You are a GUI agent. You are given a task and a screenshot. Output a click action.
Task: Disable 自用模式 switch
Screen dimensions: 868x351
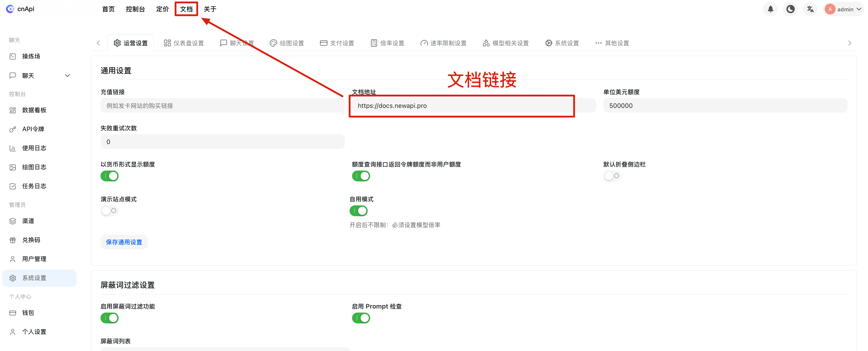point(359,211)
